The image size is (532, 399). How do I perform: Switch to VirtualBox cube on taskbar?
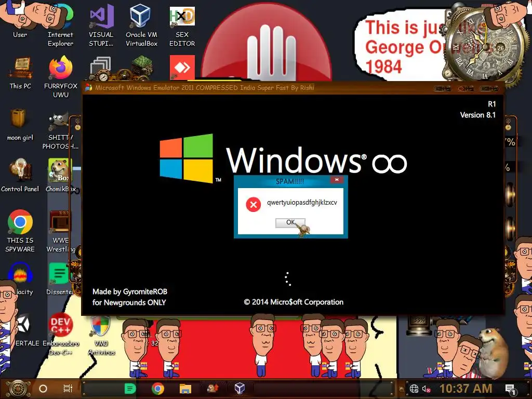(x=240, y=388)
